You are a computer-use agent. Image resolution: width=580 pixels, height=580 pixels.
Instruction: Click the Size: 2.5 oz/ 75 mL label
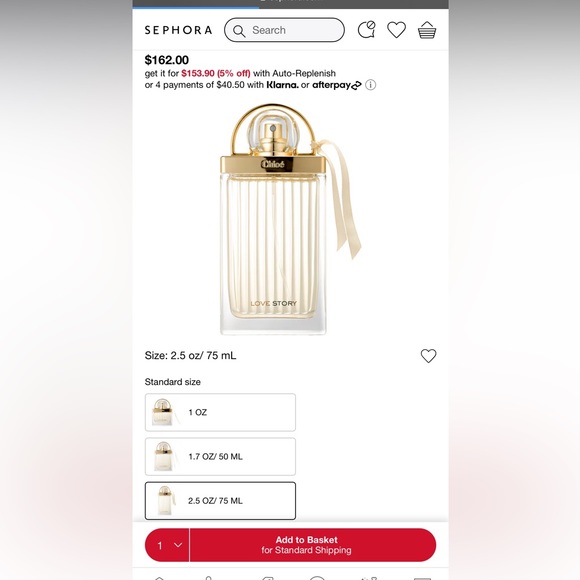click(x=190, y=356)
